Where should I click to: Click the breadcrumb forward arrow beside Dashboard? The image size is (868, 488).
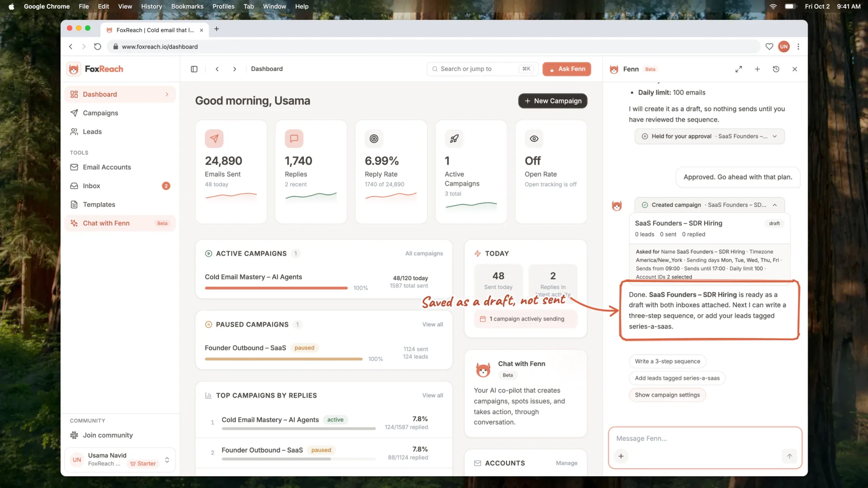(x=234, y=69)
